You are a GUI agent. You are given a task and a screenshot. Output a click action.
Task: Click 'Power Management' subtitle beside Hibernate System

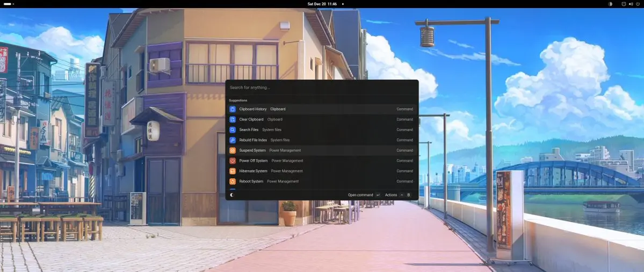click(287, 171)
